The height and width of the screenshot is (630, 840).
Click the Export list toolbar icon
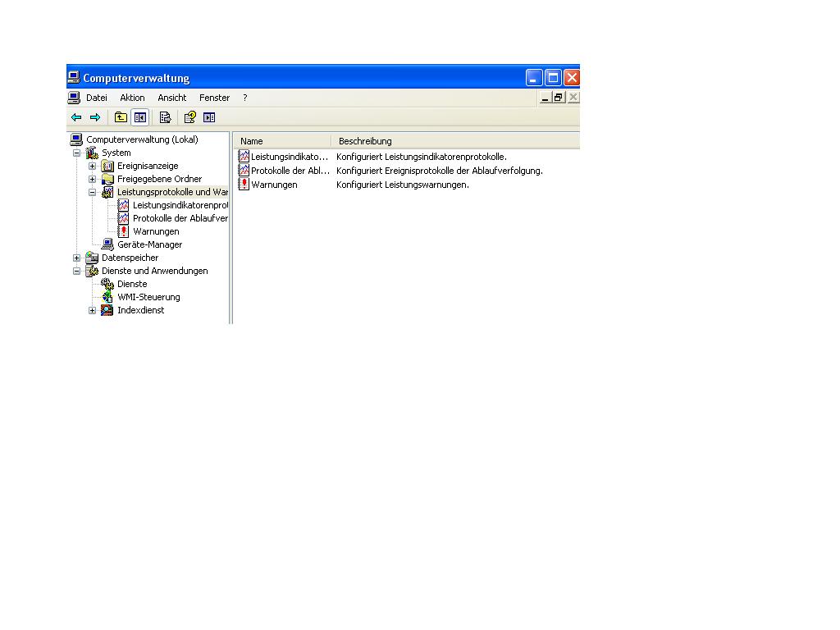tap(166, 117)
